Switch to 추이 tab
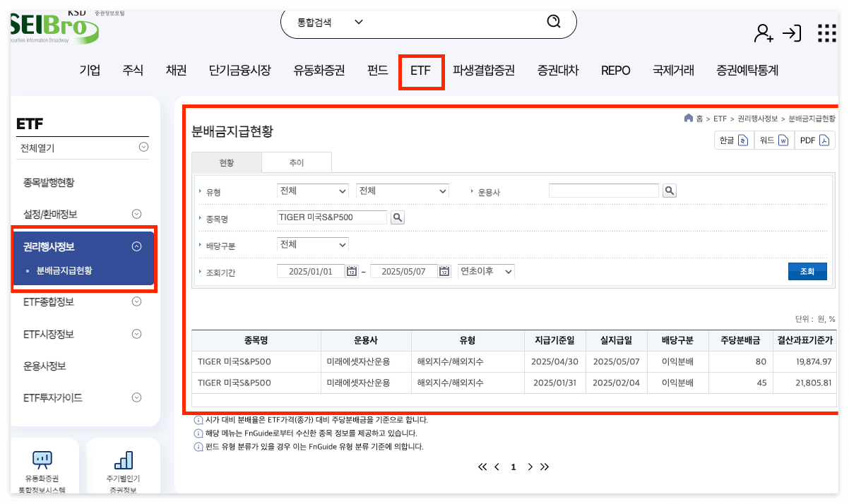Screen dimensions: 849x504 pyautogui.click(x=297, y=162)
